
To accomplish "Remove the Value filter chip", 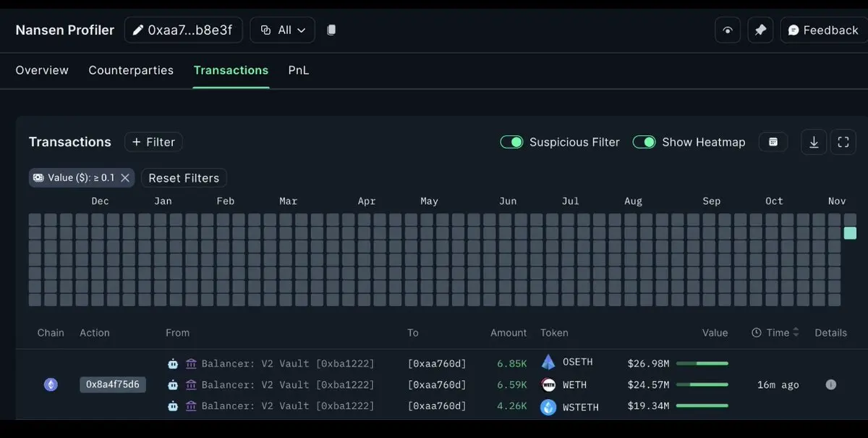I will point(125,178).
